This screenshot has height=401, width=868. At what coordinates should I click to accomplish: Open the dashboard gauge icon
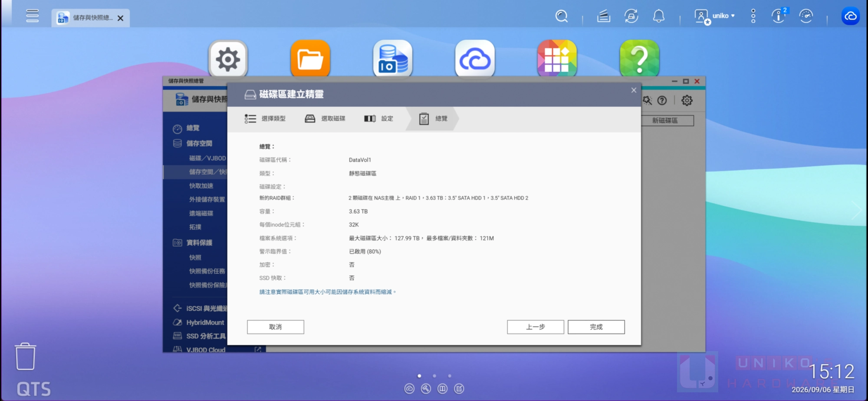(806, 16)
